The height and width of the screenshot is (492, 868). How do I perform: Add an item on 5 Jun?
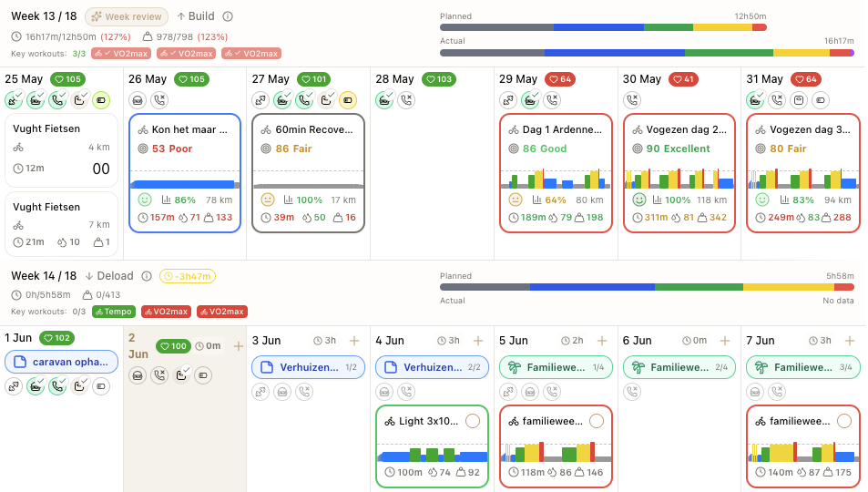click(602, 341)
